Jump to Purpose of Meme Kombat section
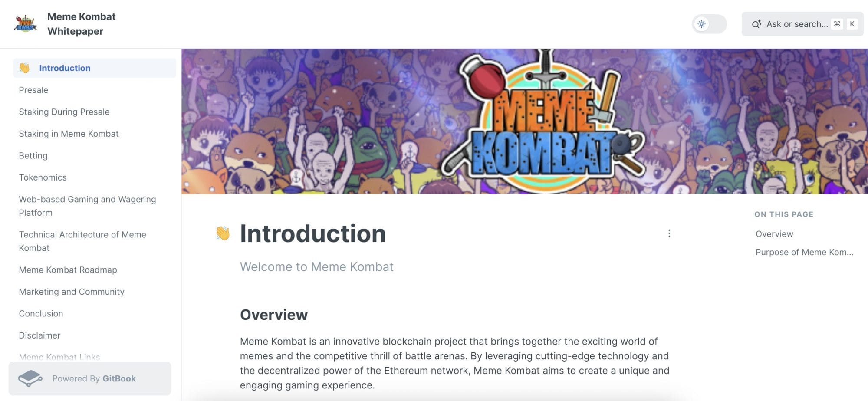The image size is (868, 401). pos(804,252)
